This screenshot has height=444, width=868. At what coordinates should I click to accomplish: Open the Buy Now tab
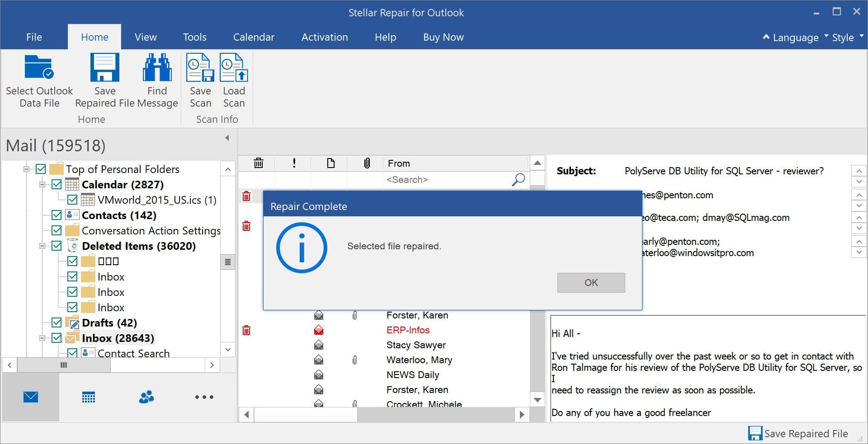[443, 37]
